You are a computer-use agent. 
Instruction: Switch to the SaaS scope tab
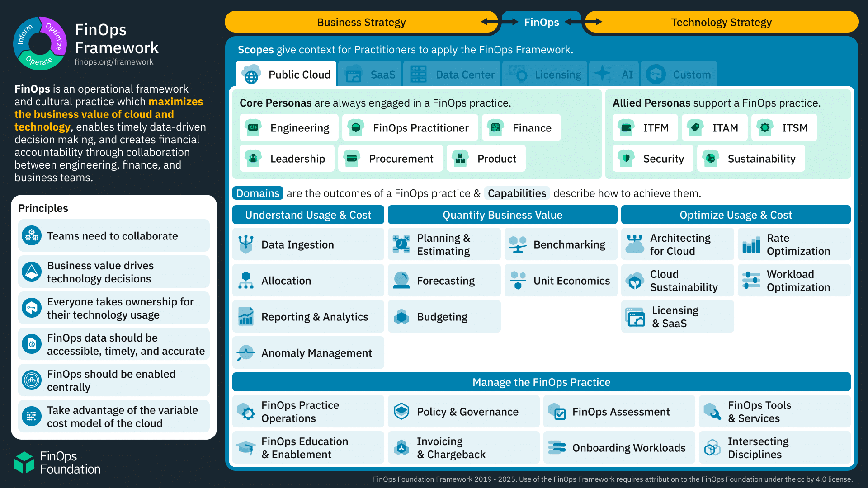(x=370, y=74)
